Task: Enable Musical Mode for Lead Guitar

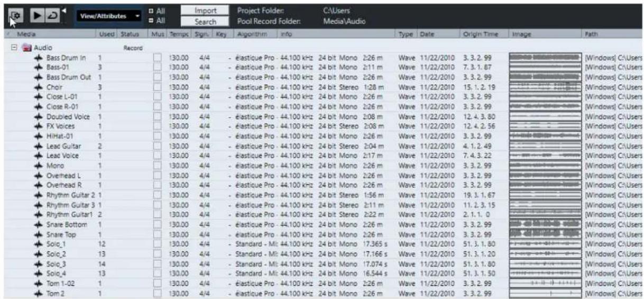Action: pyautogui.click(x=157, y=146)
